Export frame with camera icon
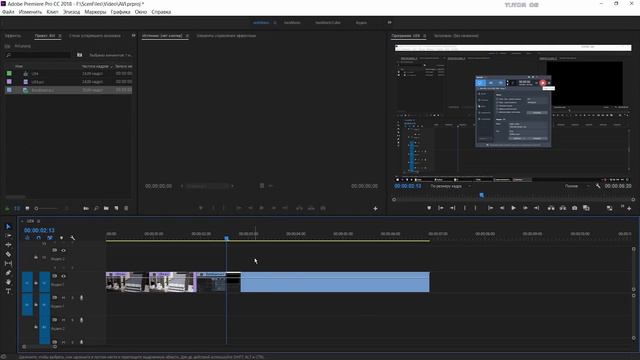The height and width of the screenshot is (360, 640). pos(575,208)
